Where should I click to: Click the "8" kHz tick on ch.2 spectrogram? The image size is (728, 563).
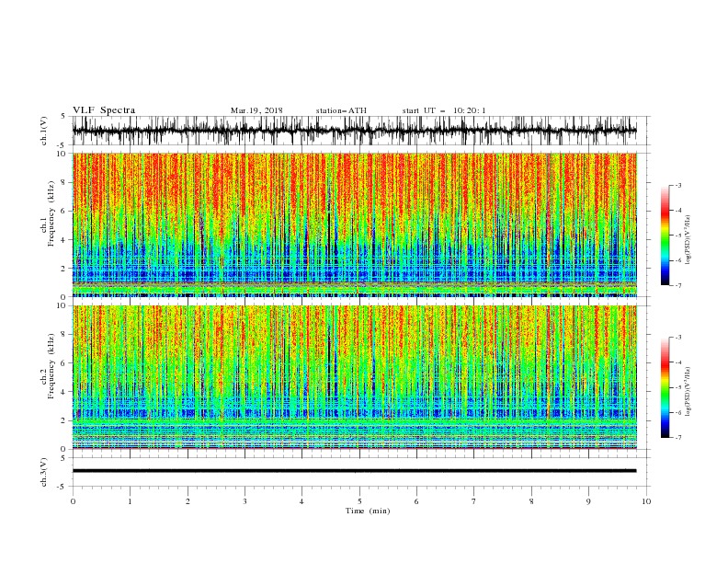(63, 335)
